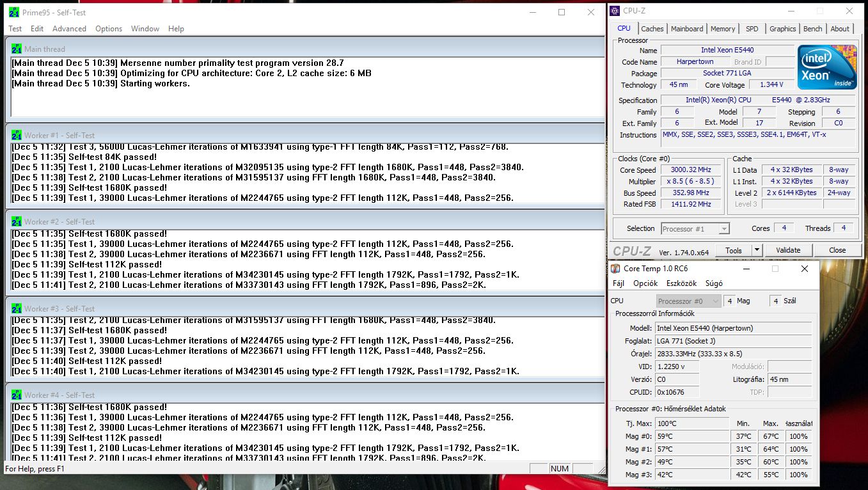
Task: Click the Mag #0 Max. 67°C value
Action: click(770, 436)
